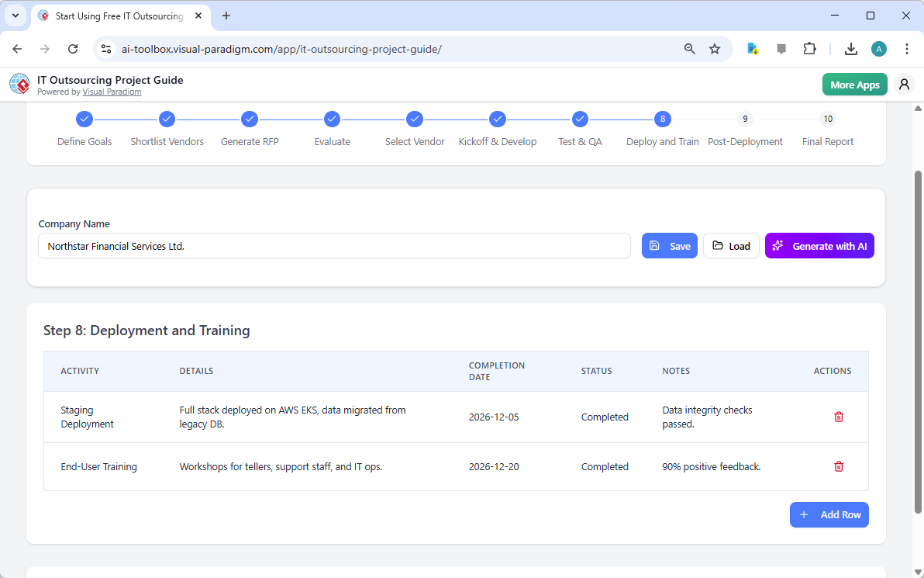The image size is (924, 578).
Task: Open the More Apps button
Action: (x=854, y=84)
